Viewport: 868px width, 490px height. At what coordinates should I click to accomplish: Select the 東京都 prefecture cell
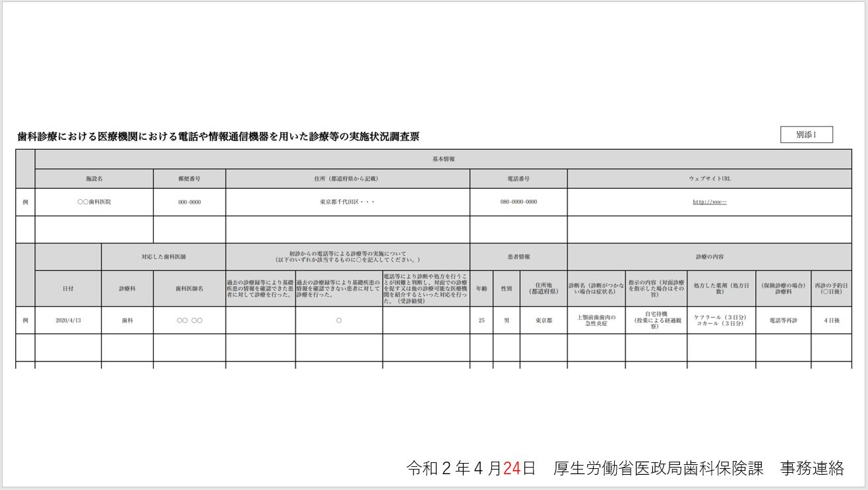(x=543, y=320)
